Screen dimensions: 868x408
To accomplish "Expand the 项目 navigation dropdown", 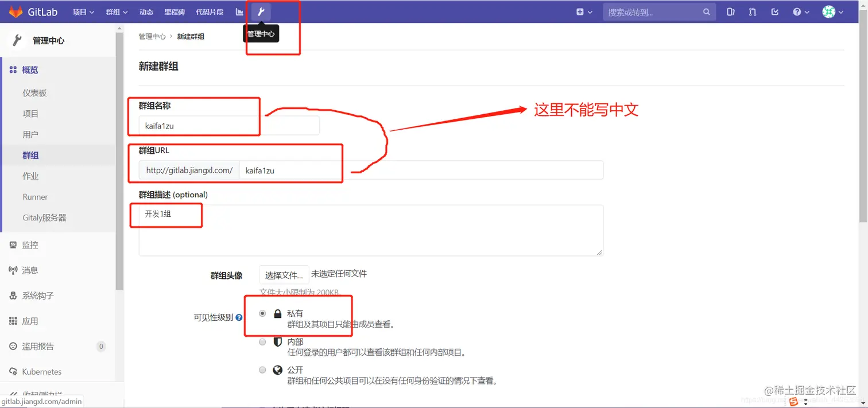I will click(x=83, y=11).
